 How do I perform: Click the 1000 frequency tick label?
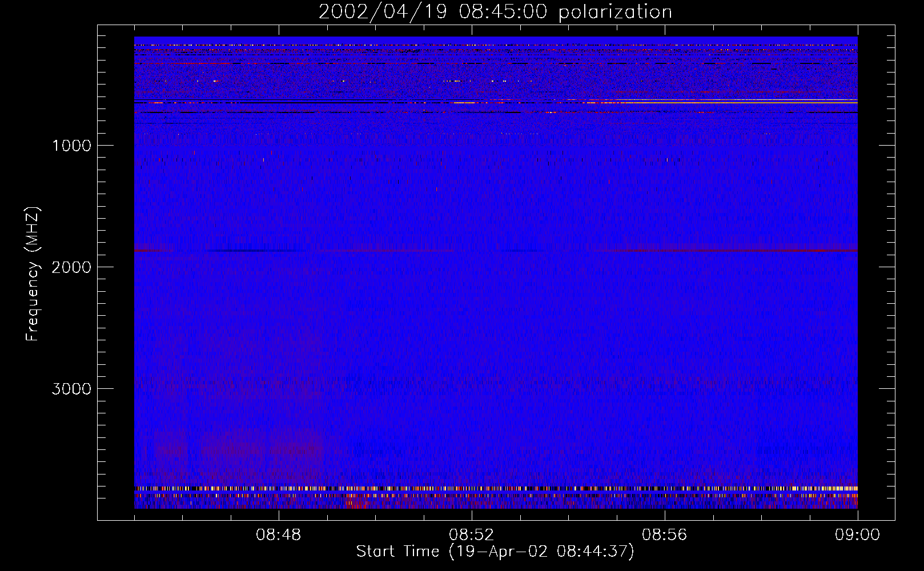coord(71,146)
